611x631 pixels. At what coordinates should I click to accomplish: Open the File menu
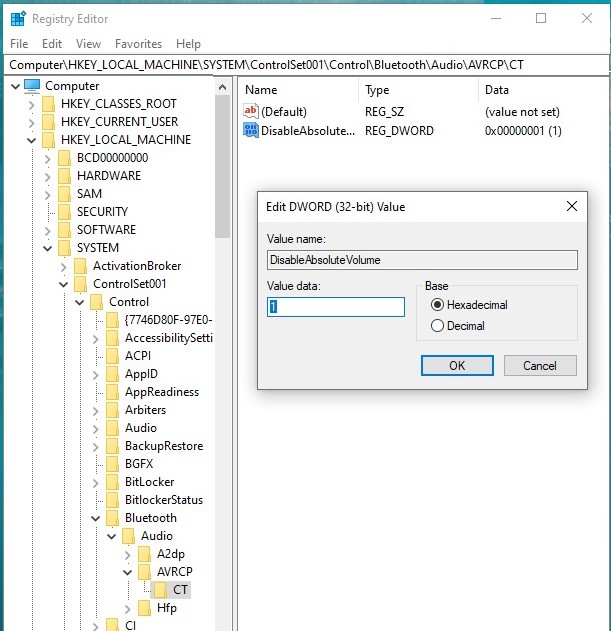(19, 43)
